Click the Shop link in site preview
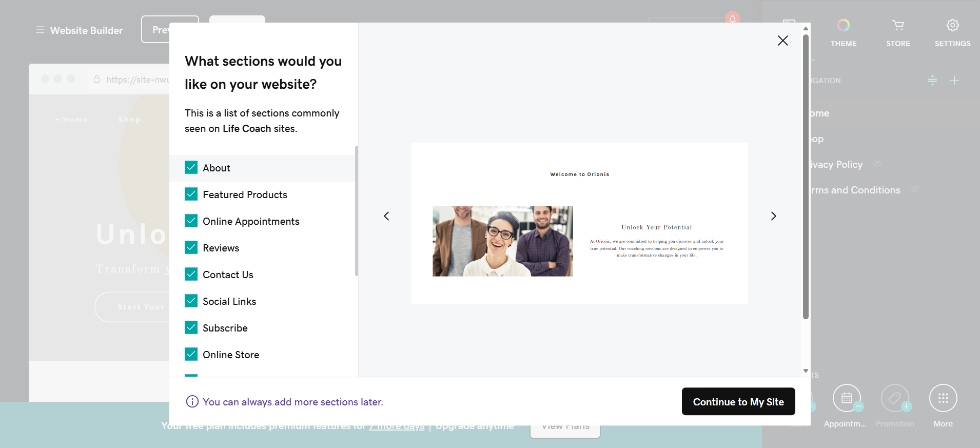The width and height of the screenshot is (980, 448). (129, 120)
